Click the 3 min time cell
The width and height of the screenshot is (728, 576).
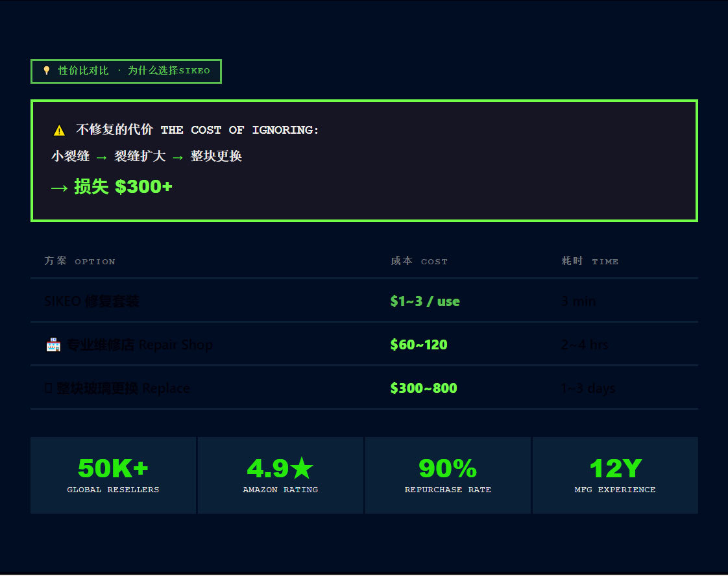pyautogui.click(x=578, y=301)
